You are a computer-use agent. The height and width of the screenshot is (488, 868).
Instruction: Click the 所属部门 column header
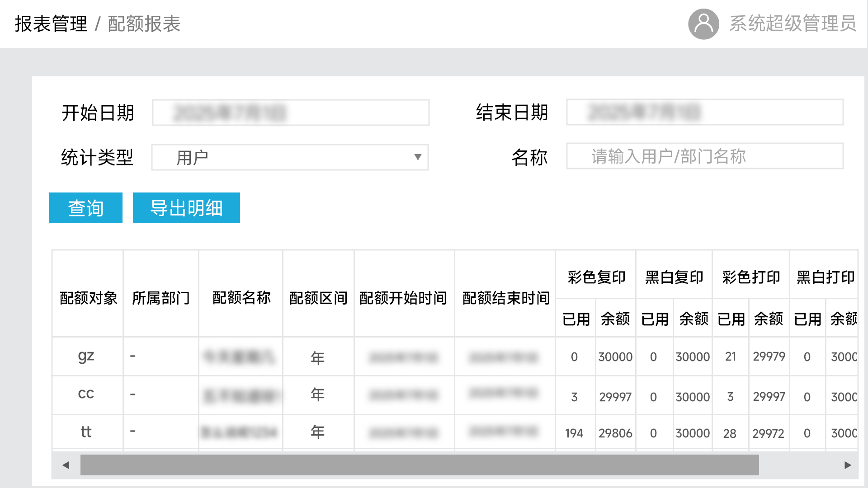click(x=161, y=298)
